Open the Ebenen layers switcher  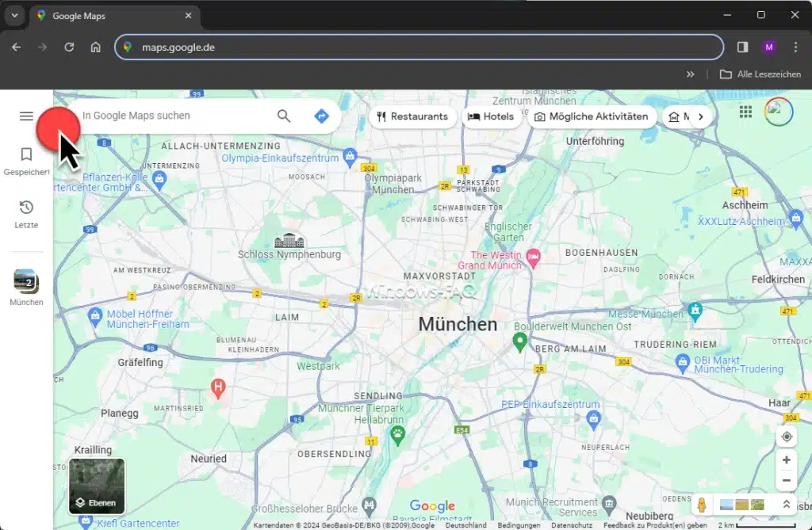click(x=97, y=486)
